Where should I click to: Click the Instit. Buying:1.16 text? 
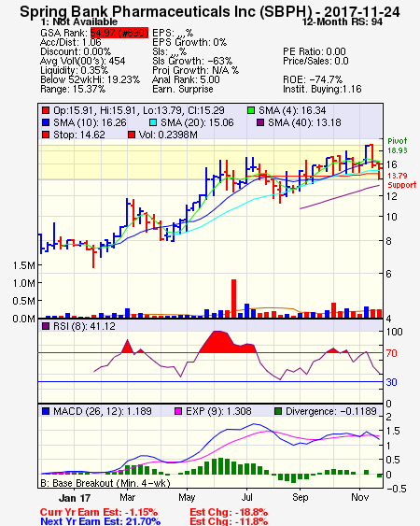click(x=322, y=90)
